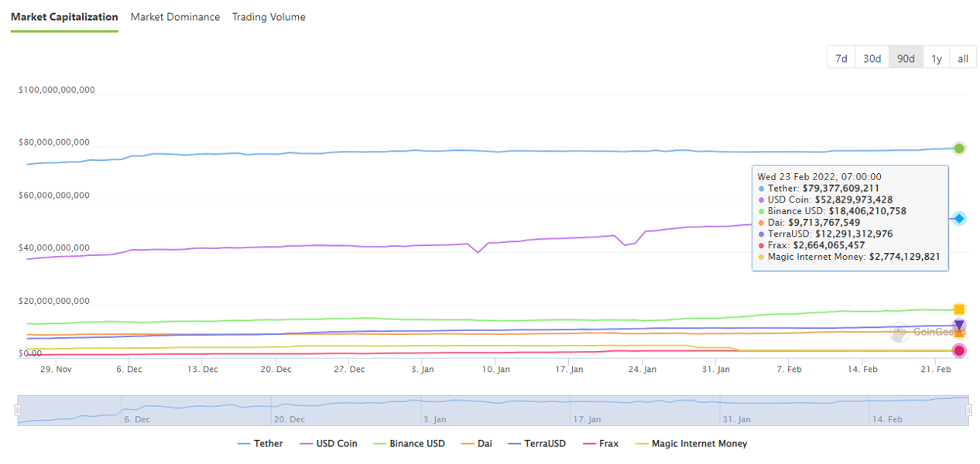This screenshot has width=980, height=464.
Task: Hide the Binance USD legend series
Action: pos(409,444)
